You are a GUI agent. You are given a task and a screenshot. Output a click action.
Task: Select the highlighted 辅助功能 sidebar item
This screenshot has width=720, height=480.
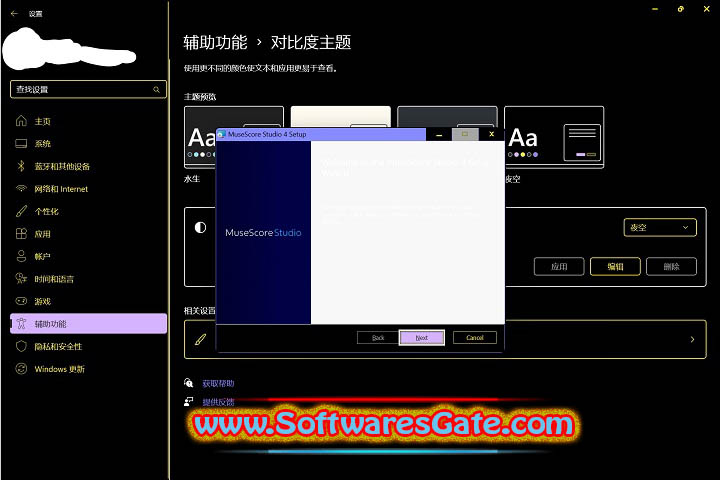point(88,323)
